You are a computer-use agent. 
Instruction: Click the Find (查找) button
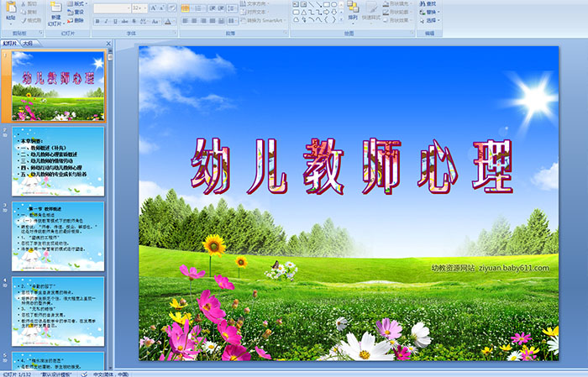428,3
